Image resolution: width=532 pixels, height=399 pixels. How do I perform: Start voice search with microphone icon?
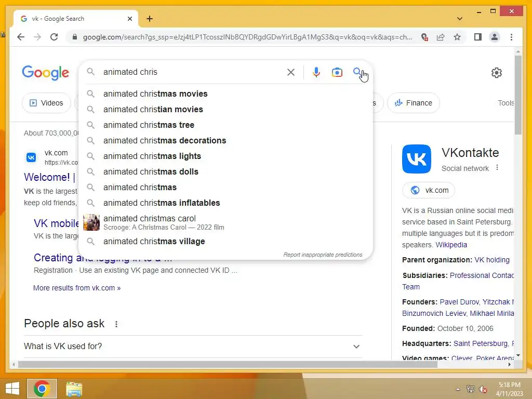pos(316,72)
